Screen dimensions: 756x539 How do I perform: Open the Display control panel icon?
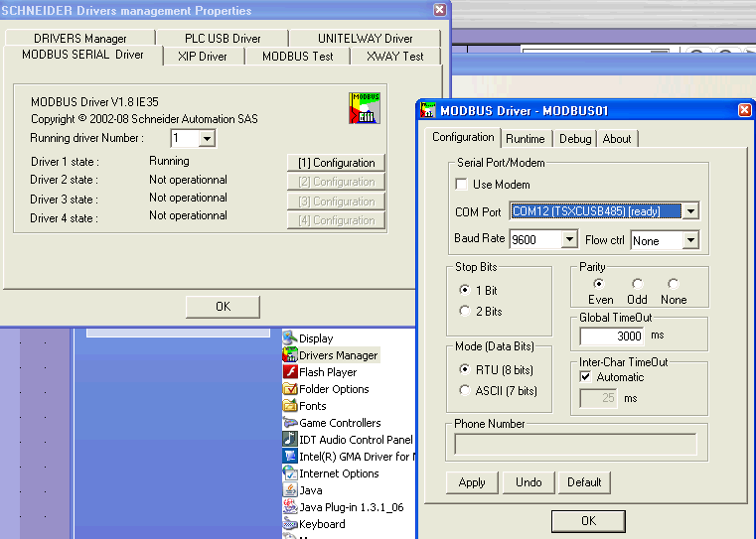pyautogui.click(x=290, y=337)
